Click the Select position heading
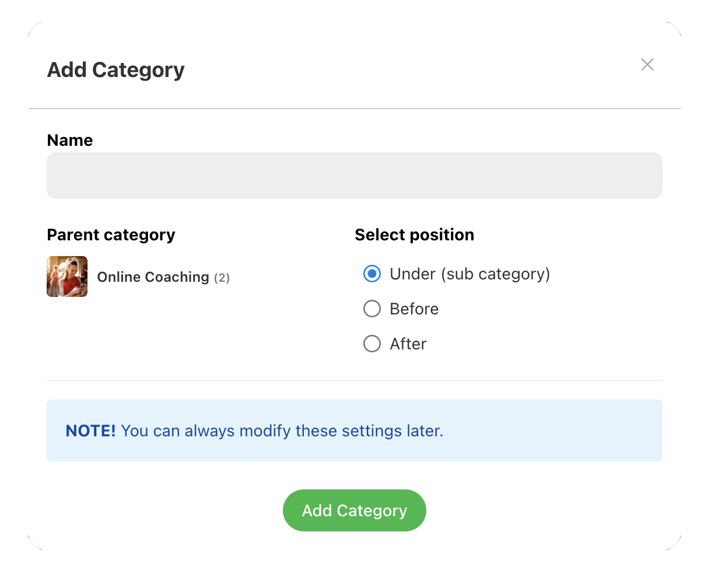715x588 pixels. (x=414, y=235)
